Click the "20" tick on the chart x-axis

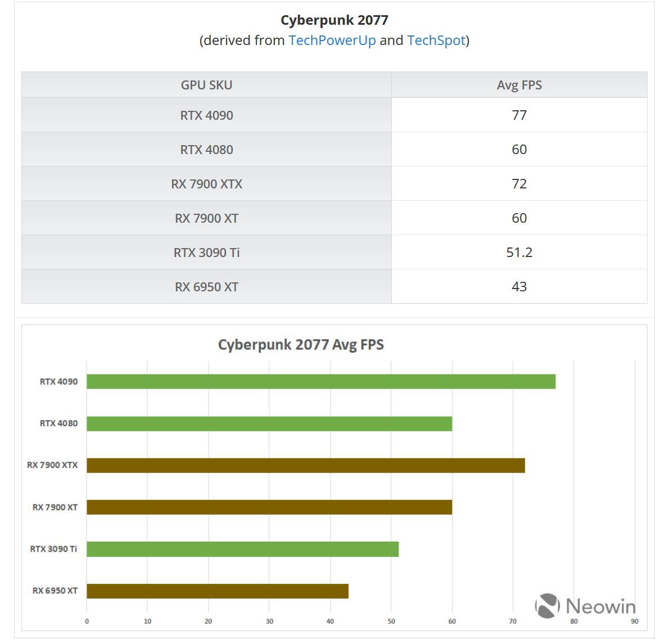click(x=208, y=621)
